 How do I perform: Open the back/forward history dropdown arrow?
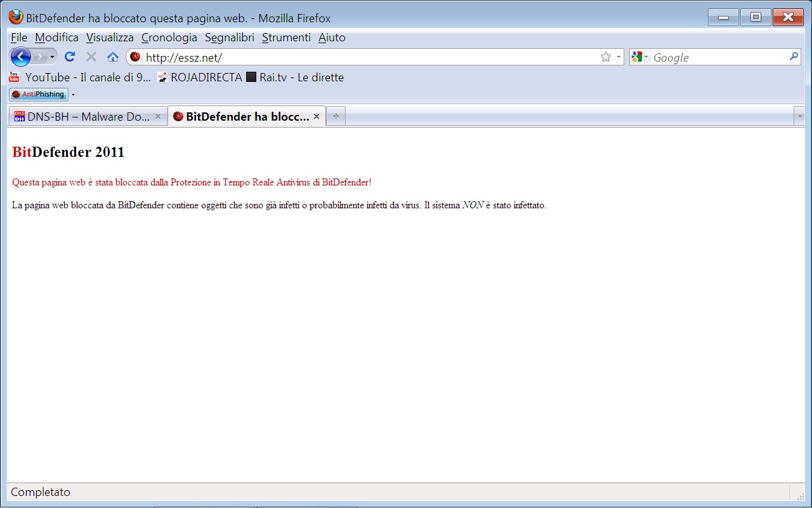point(52,57)
